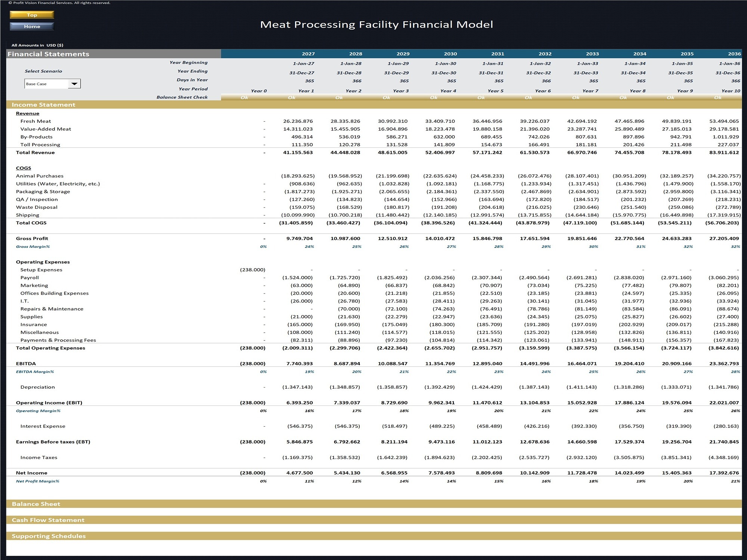
Task: Click the COGS underlined heading
Action: [x=23, y=168]
